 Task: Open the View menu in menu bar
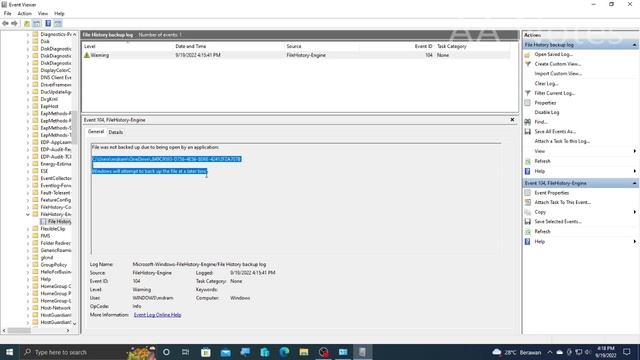tap(43, 13)
